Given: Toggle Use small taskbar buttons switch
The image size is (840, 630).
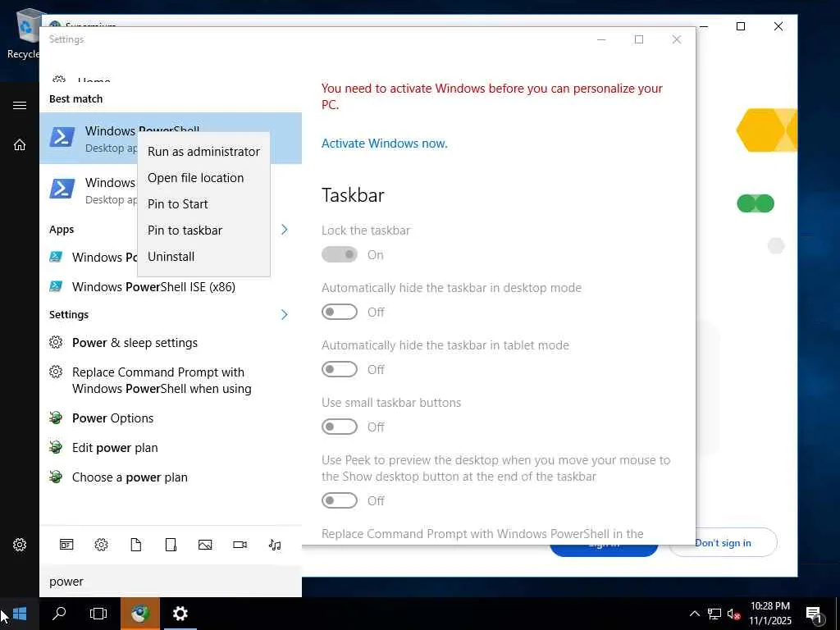Looking at the screenshot, I should [x=339, y=427].
